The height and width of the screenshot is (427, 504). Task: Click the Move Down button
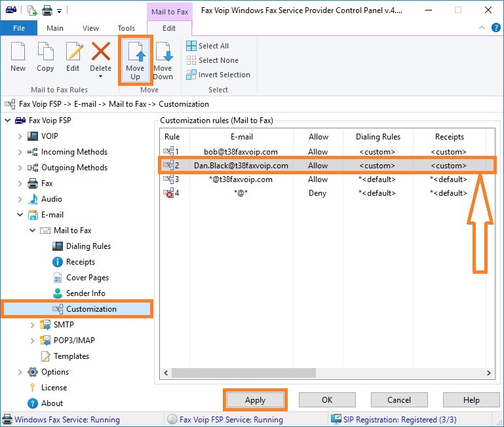click(x=163, y=60)
